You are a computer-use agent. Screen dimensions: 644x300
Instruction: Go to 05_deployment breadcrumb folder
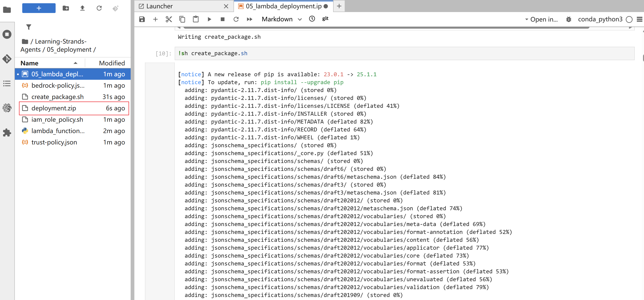point(69,50)
